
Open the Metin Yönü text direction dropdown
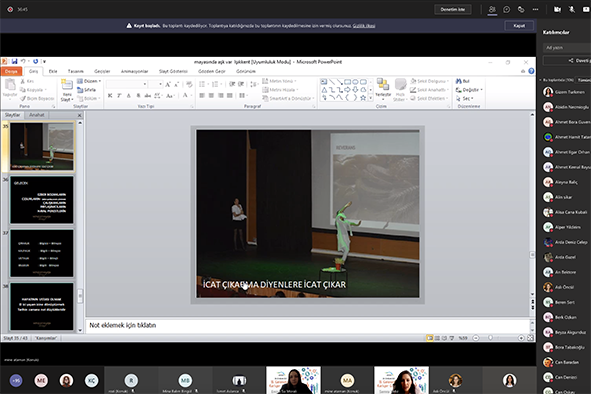click(279, 81)
